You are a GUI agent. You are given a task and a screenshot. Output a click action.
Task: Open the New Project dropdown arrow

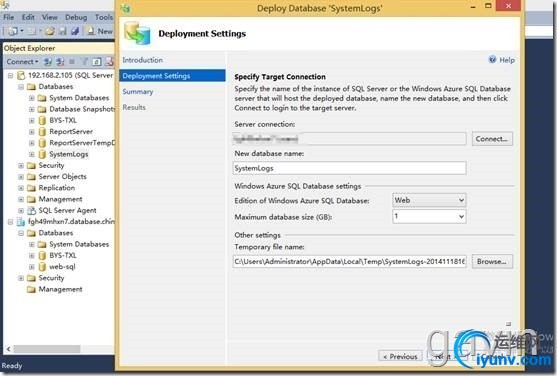point(22,31)
